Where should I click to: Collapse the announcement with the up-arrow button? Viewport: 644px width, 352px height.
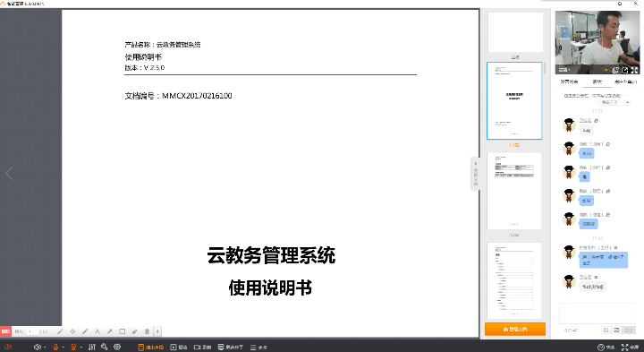(x=628, y=102)
